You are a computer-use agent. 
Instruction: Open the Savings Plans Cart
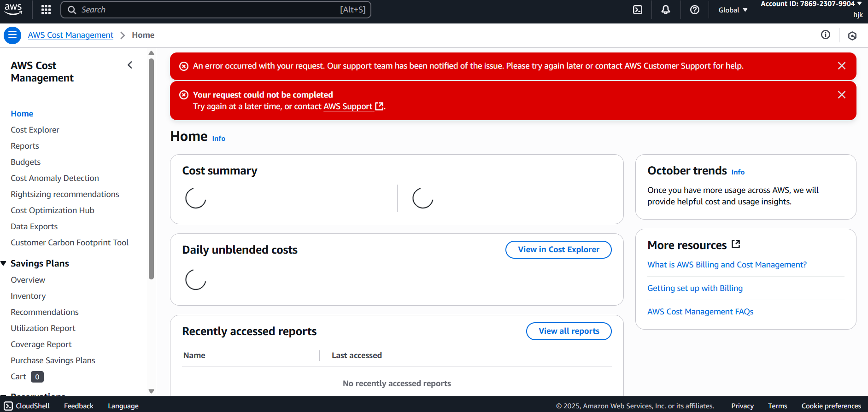pos(27,377)
